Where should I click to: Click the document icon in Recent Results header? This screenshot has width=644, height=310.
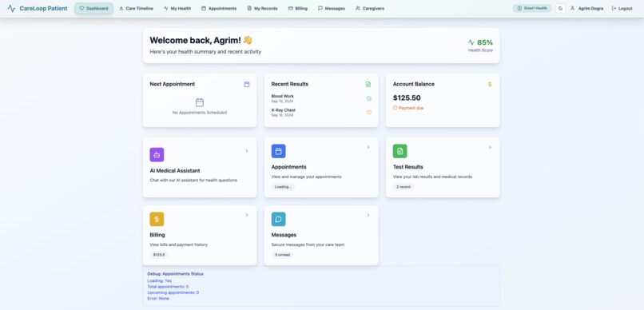(368, 84)
